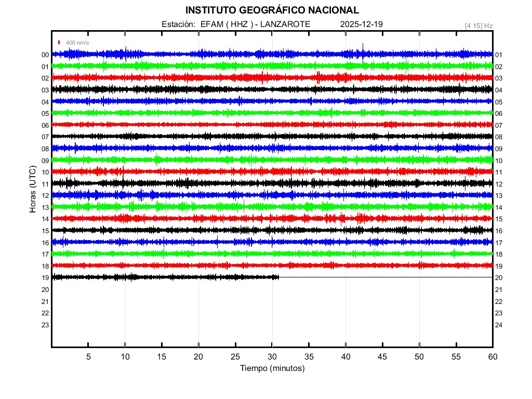Click right-axis hour label 24

499,325
